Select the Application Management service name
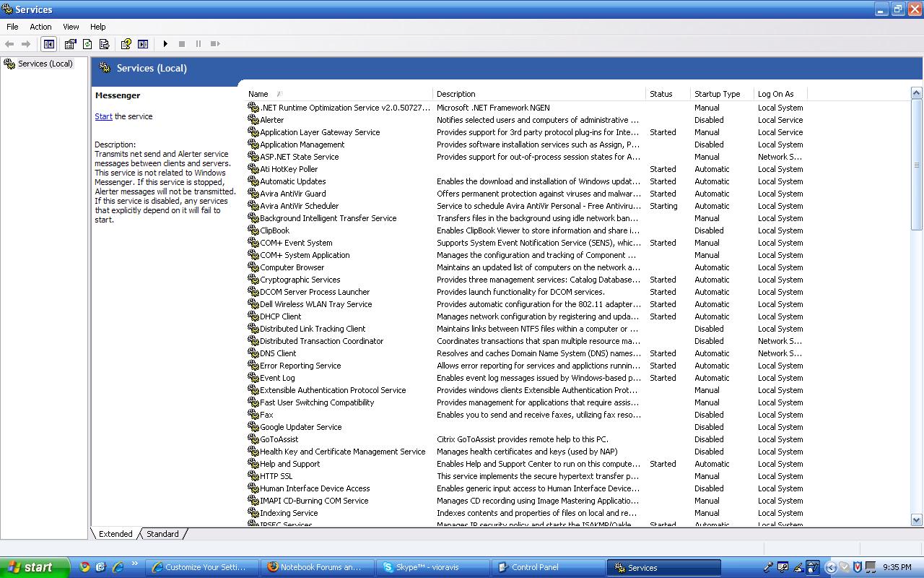This screenshot has height=578, width=924. 302,144
